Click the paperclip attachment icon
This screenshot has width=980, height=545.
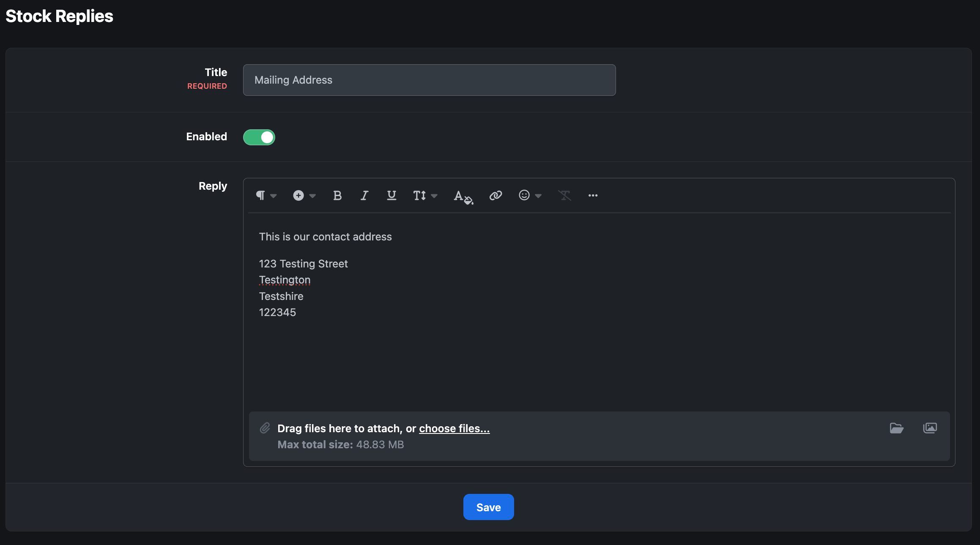(265, 428)
